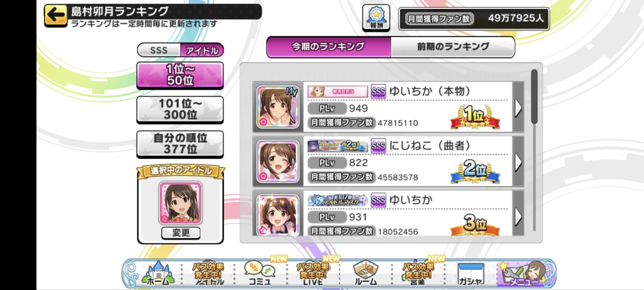Switch ranking toggle to SSS
The image size is (644, 290).
tap(159, 50)
